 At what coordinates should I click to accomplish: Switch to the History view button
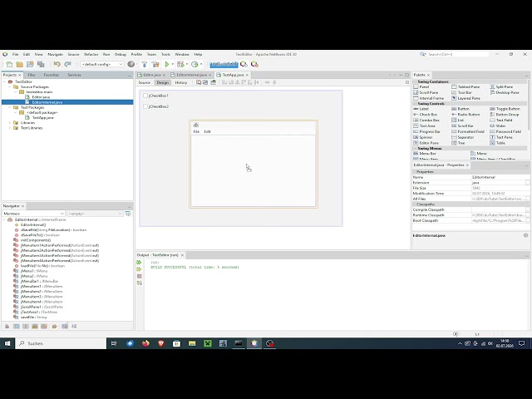(x=181, y=83)
